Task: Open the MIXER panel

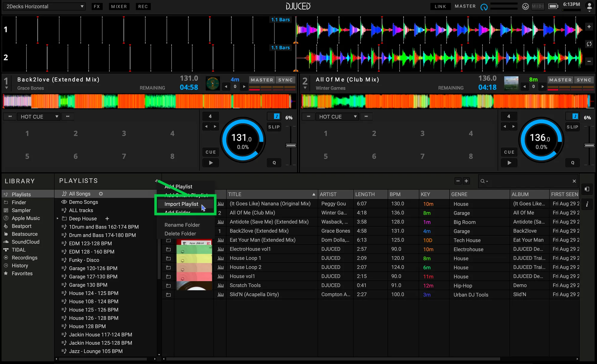Action: point(119,7)
